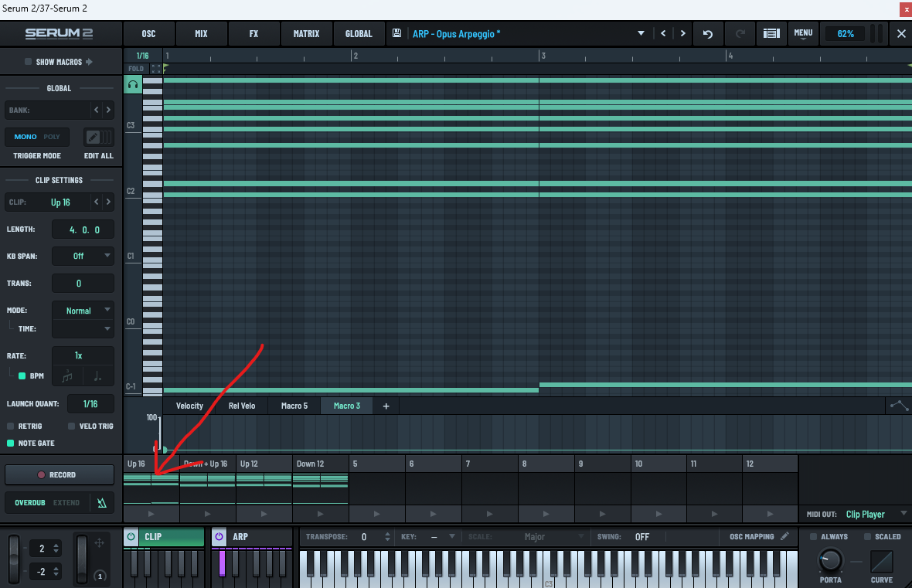The width and height of the screenshot is (912, 588).
Task: Disable the Note Gate checkbox
Action: [11, 444]
